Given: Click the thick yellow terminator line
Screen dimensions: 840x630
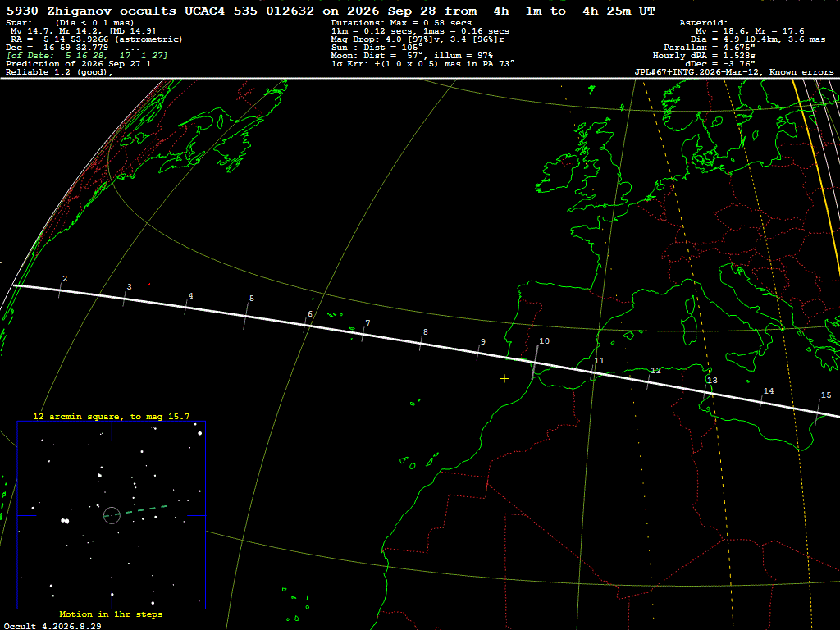Looking at the screenshot, I should tap(817, 171).
